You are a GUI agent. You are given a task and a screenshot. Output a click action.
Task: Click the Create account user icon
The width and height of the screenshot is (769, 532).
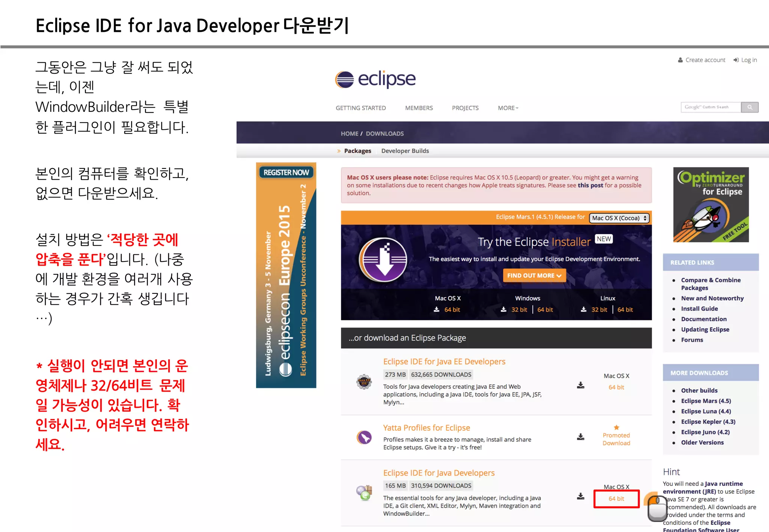coord(680,60)
